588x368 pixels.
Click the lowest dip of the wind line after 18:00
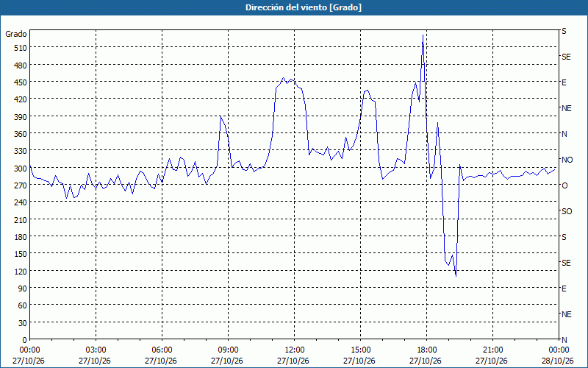456,277
